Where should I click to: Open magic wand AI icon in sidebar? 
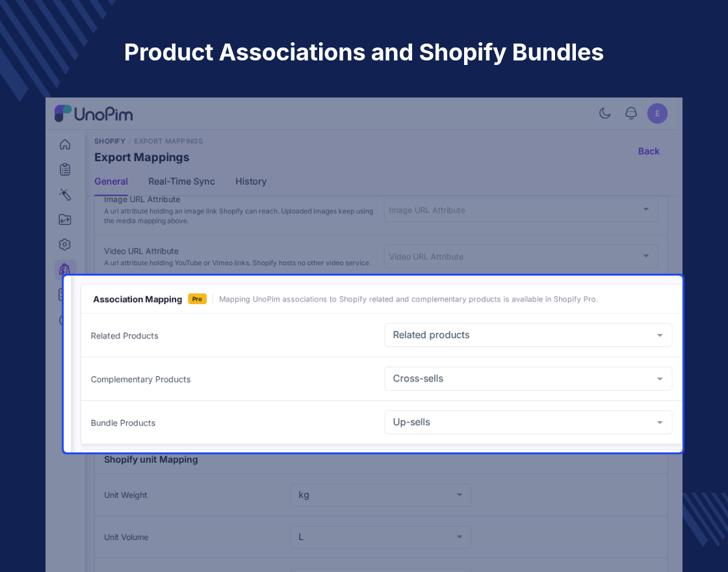pos(65,194)
